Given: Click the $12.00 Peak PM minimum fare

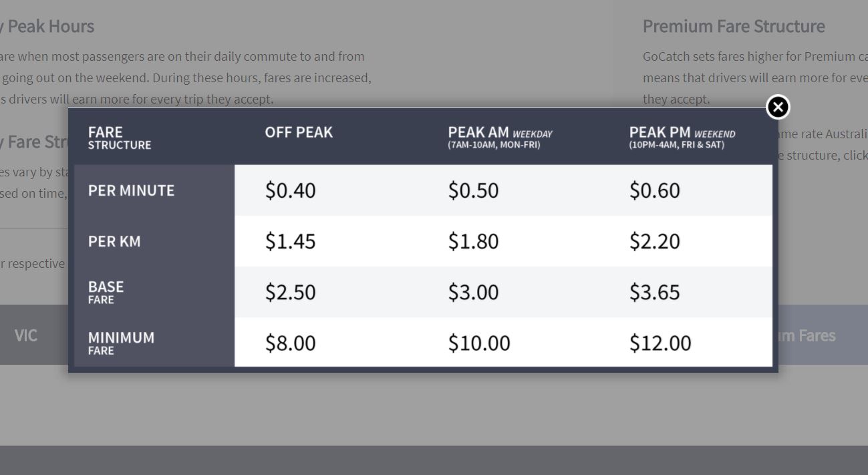Looking at the screenshot, I should click(x=660, y=343).
